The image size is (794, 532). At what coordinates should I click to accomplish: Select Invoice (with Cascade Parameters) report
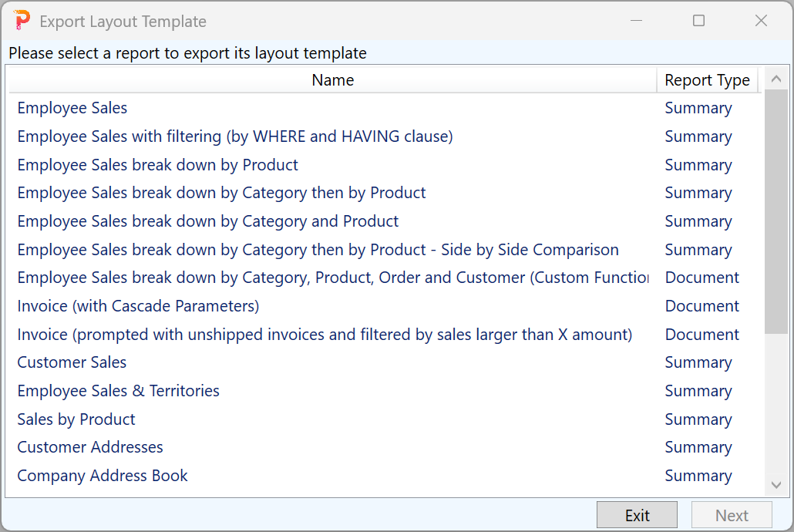[x=137, y=305]
